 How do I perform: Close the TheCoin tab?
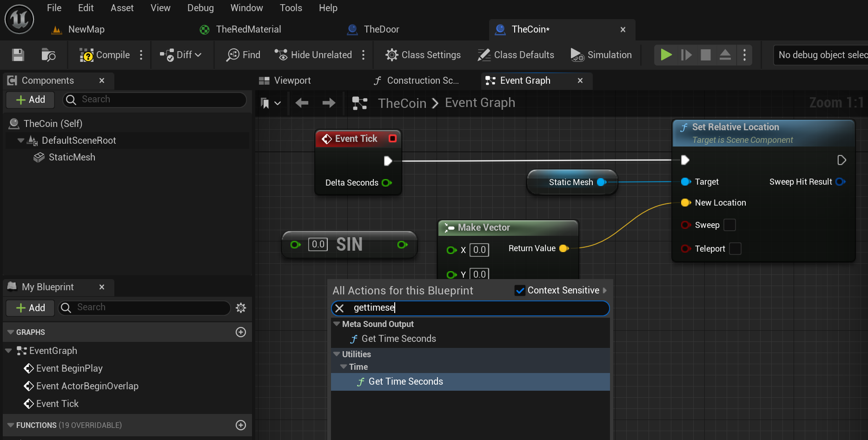coord(623,29)
